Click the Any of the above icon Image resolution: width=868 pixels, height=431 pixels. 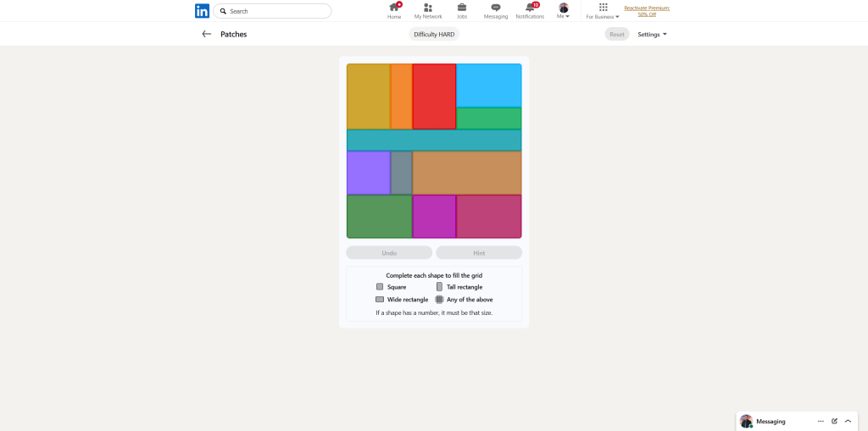[x=439, y=299]
